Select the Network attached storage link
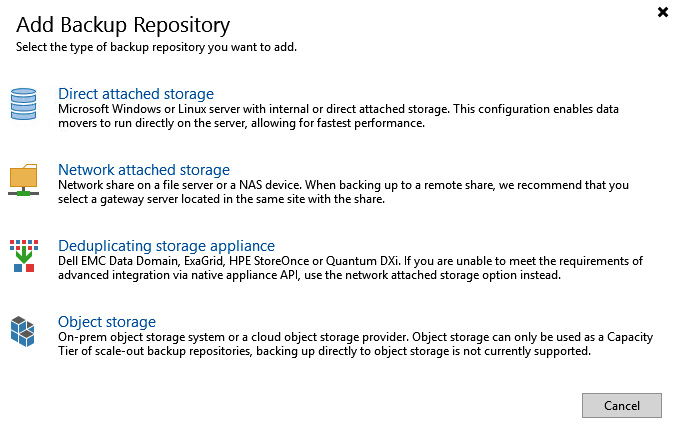The width and height of the screenshot is (673, 429). tap(144, 169)
